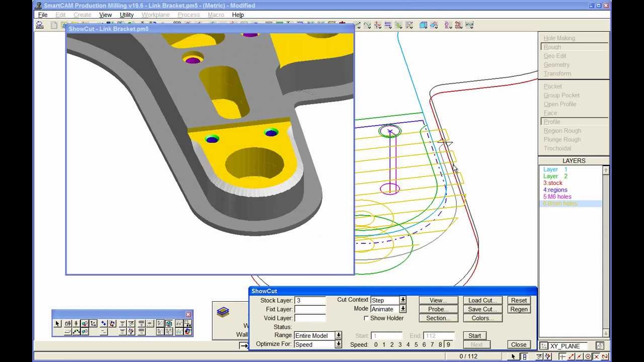Set animation speed to 9
Screen dimensions: 644x362
[x=448, y=344]
